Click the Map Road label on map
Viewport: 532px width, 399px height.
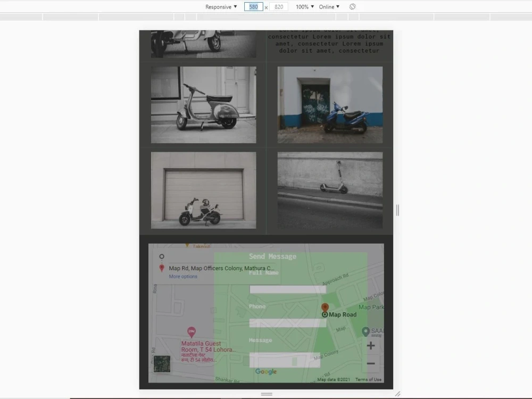coord(343,314)
